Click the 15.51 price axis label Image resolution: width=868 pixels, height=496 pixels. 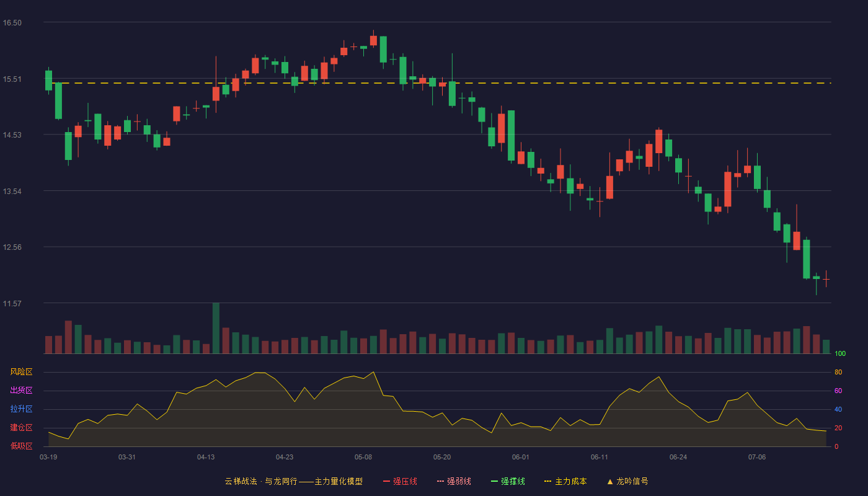[x=12, y=79]
